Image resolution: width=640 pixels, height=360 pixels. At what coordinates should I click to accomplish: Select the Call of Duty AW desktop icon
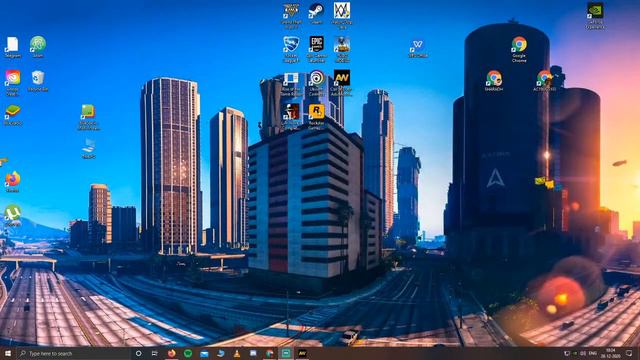[342, 83]
